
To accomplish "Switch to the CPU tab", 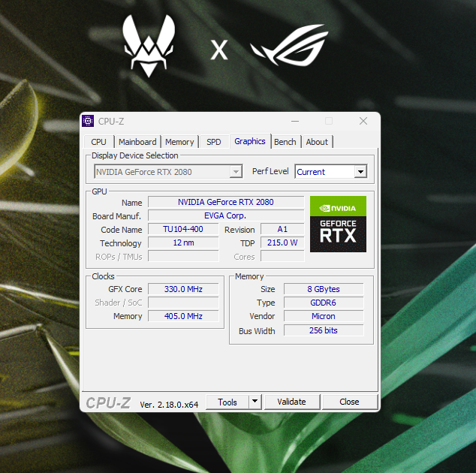I will point(98,142).
